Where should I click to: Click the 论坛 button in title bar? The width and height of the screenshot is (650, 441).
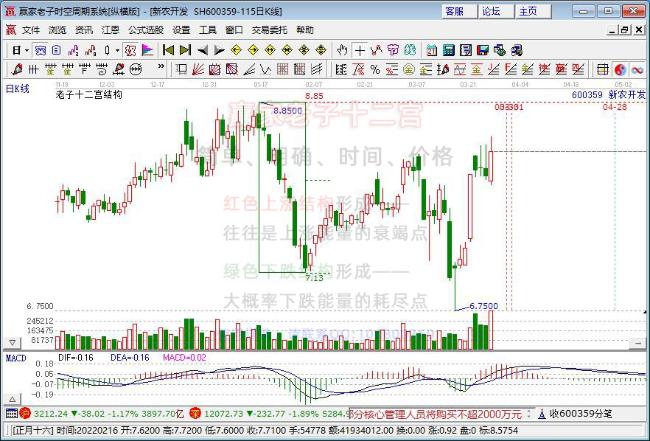[495, 11]
